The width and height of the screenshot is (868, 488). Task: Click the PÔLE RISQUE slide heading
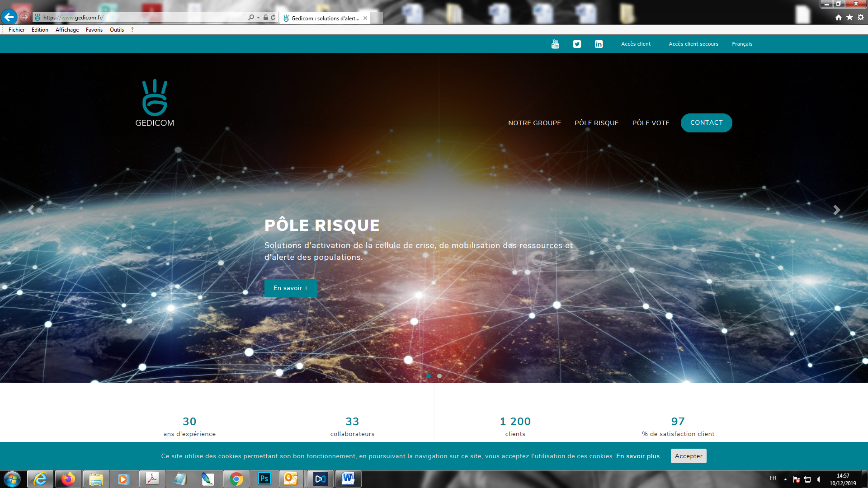click(322, 225)
